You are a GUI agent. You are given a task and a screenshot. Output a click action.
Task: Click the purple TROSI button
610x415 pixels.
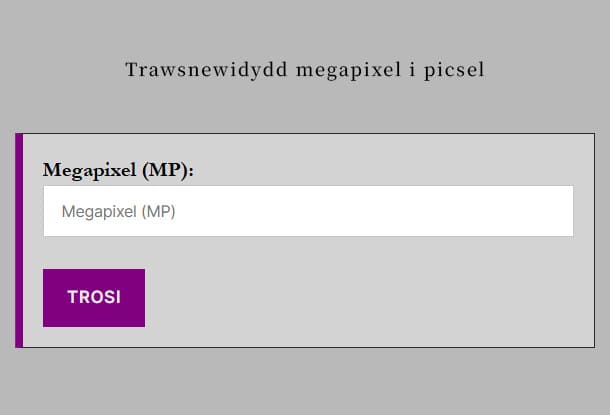pos(94,297)
